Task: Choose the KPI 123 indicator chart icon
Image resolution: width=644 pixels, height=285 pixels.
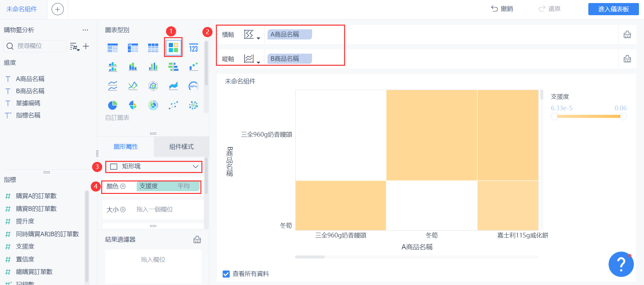Action: [x=193, y=48]
